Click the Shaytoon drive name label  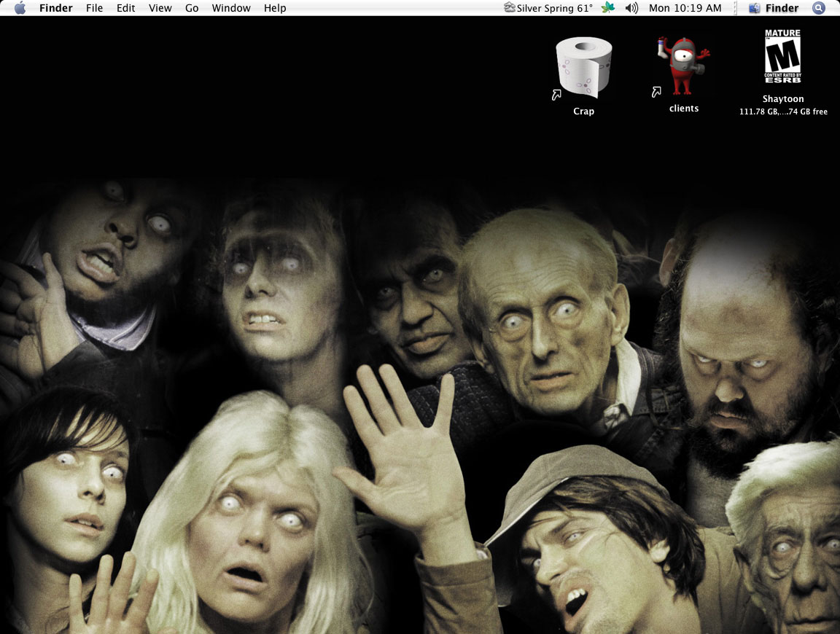(x=783, y=99)
